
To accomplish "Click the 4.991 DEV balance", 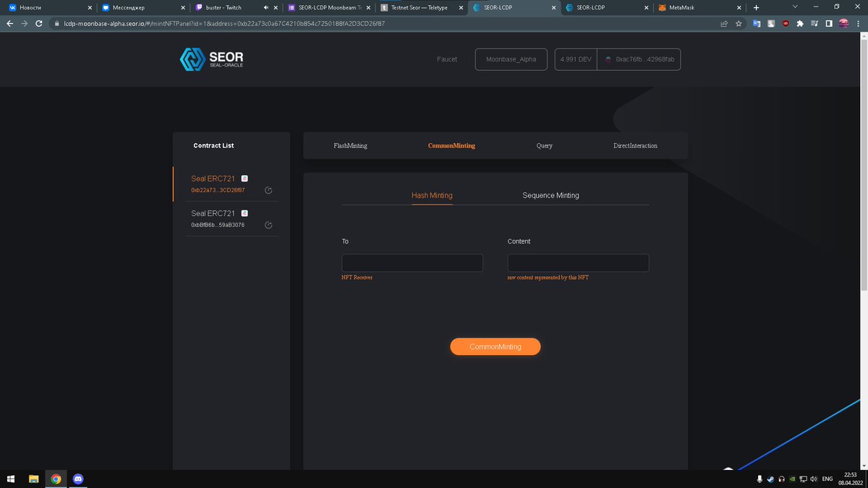I will [x=576, y=59].
